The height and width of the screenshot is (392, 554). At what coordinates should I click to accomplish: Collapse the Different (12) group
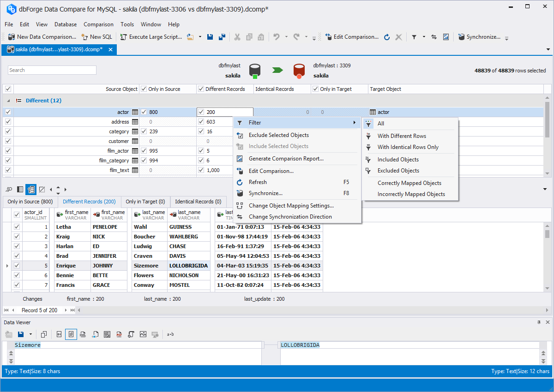point(8,101)
